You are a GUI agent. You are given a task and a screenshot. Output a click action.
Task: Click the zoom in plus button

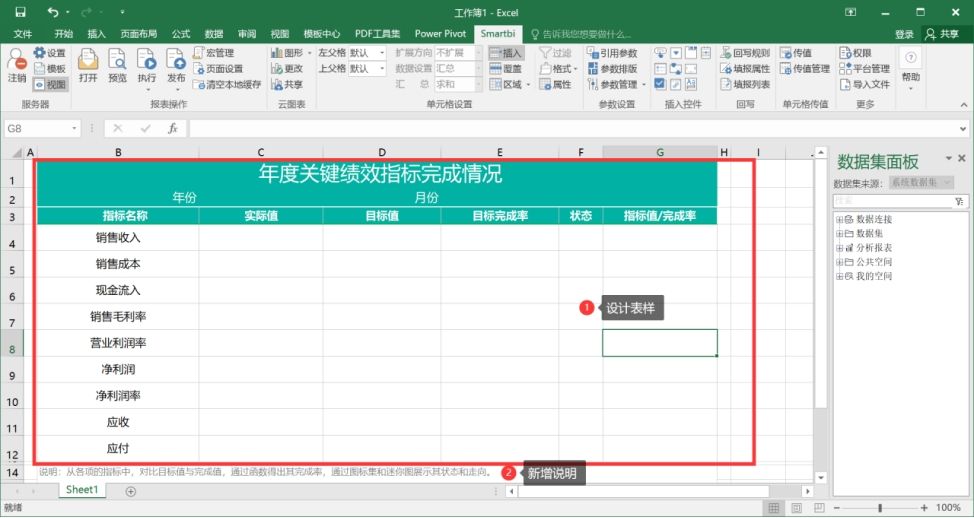(x=924, y=508)
